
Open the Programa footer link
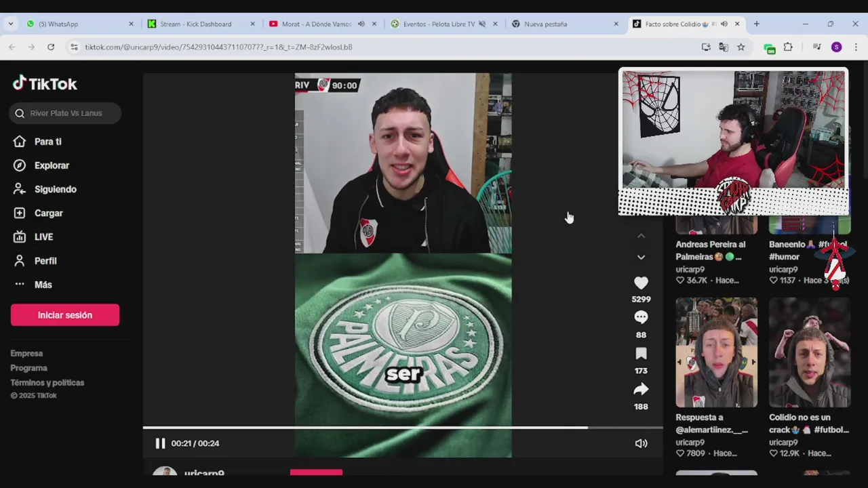point(28,368)
